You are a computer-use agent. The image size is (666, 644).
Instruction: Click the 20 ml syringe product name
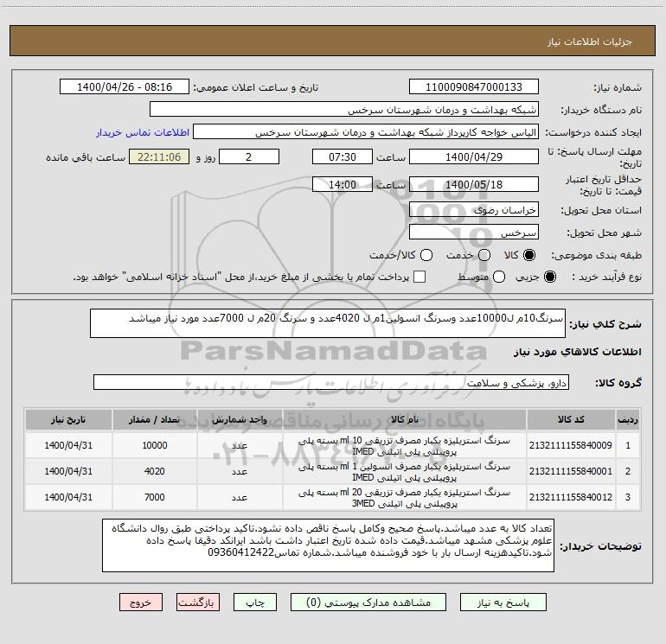405,498
